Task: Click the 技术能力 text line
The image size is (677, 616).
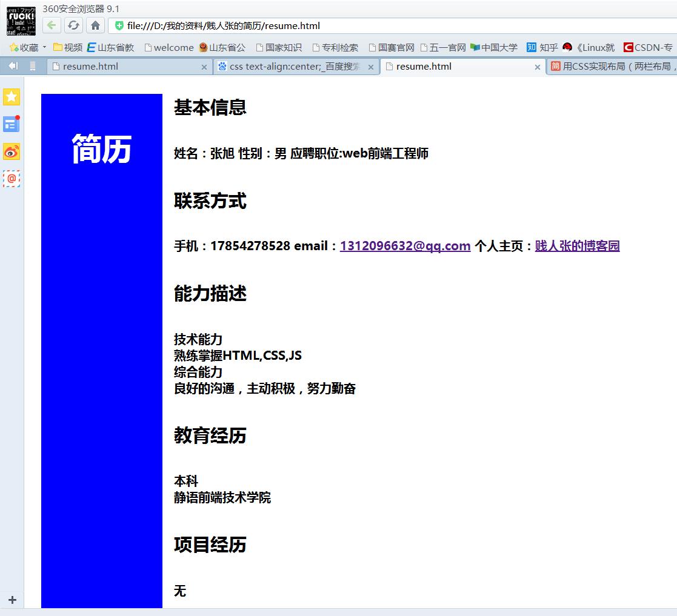Action: (198, 339)
